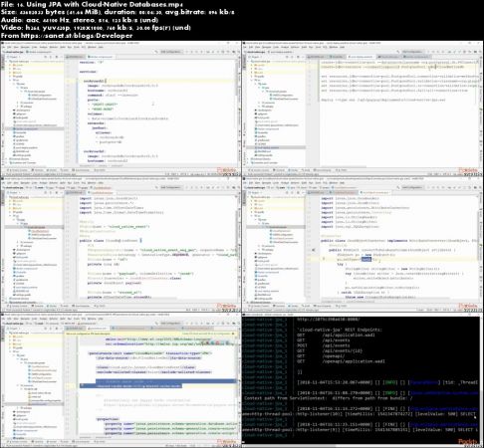
Task: Open the middle-left entity class code thumbnail
Action: [121, 245]
